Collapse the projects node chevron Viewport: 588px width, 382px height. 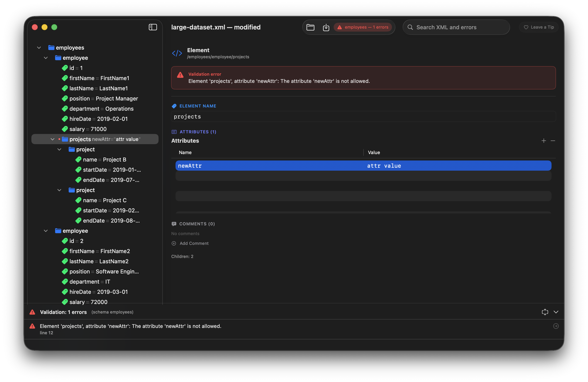[52, 139]
